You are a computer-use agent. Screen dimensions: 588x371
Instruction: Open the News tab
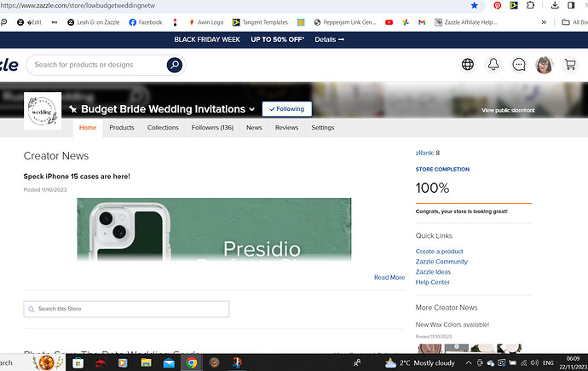tap(254, 128)
